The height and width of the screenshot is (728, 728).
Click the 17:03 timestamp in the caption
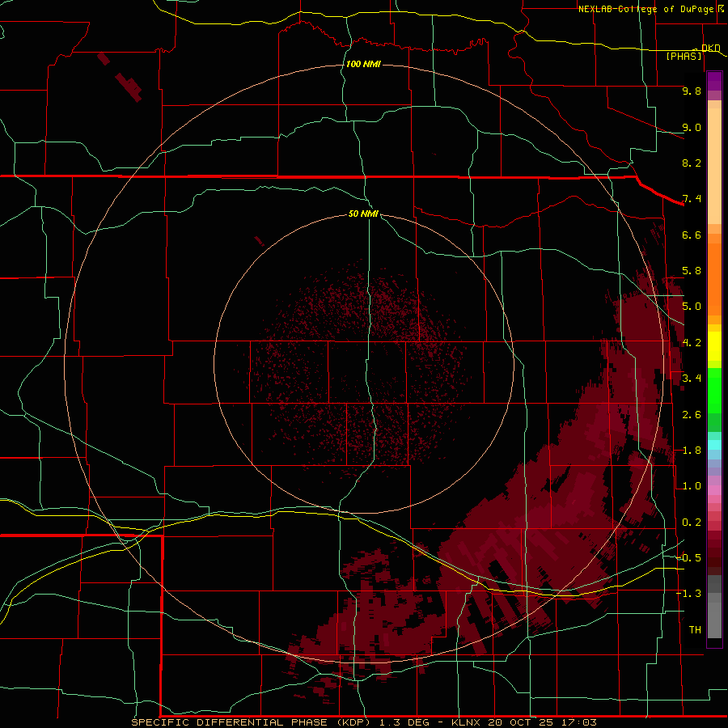578,722
